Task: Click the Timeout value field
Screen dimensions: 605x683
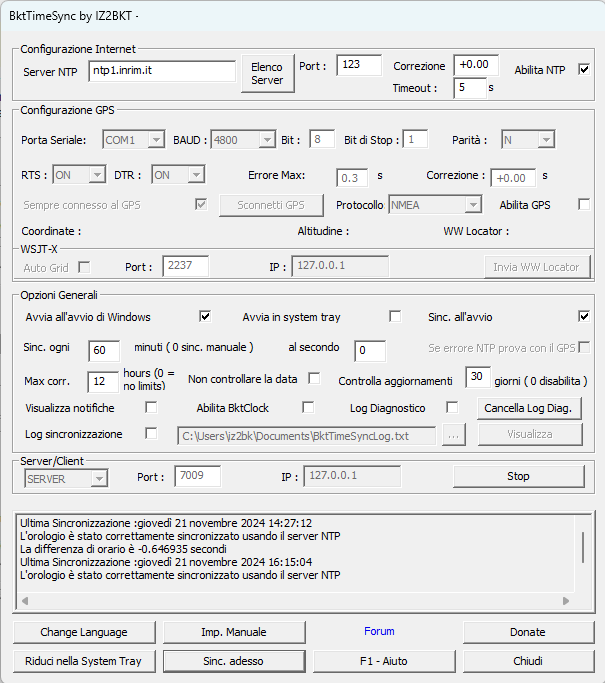Action: click(x=470, y=88)
